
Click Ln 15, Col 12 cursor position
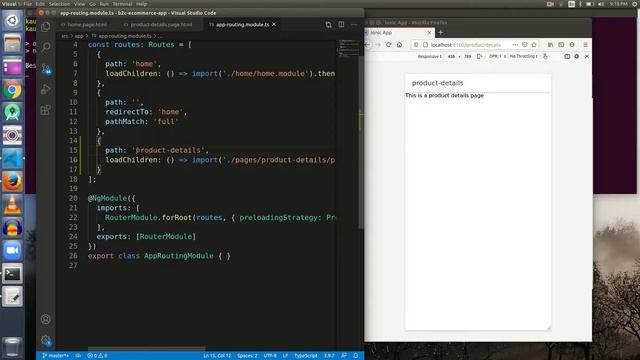click(217, 356)
